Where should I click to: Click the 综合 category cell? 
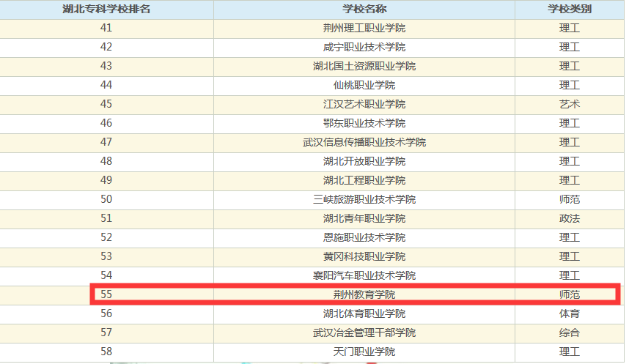tap(570, 333)
